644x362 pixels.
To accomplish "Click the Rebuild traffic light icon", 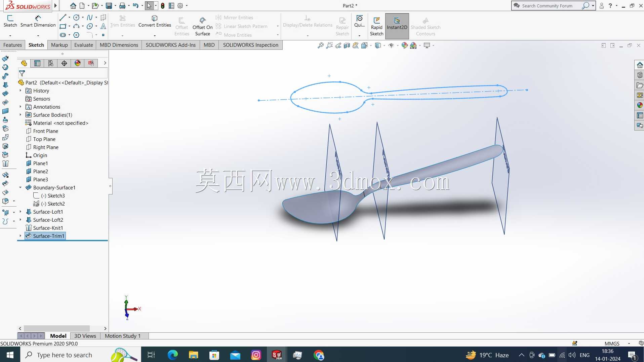I will click(163, 6).
